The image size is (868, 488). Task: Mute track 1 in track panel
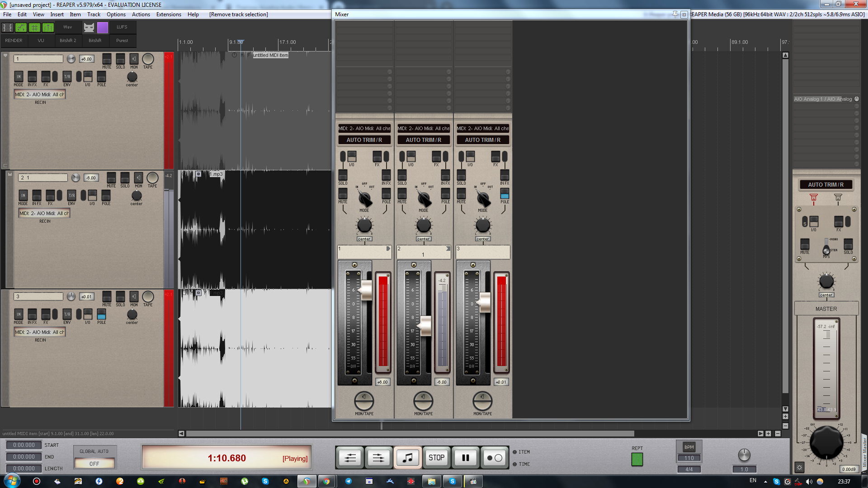[x=107, y=59]
